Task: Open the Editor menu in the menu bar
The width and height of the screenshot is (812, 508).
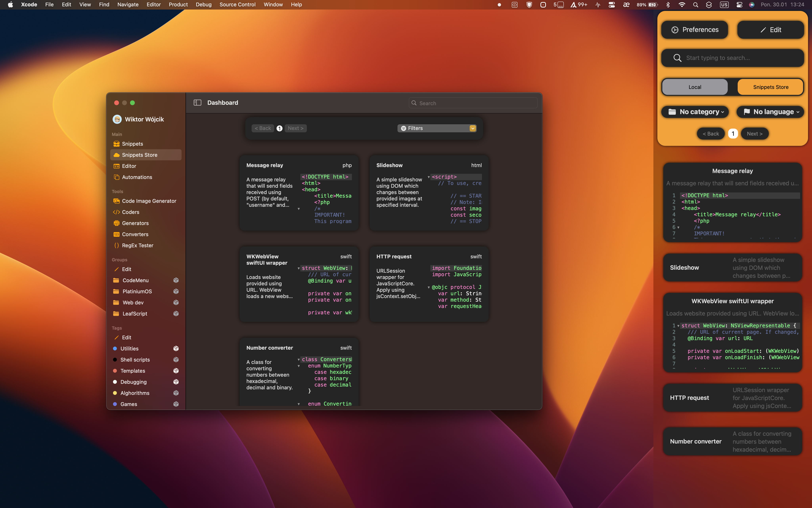Action: (x=153, y=5)
